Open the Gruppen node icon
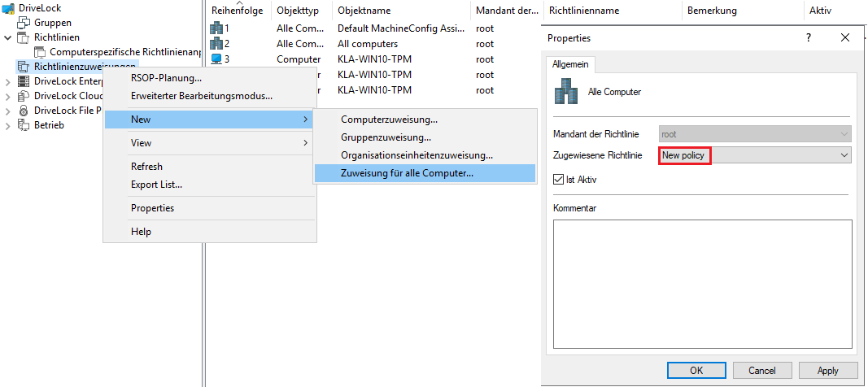 click(24, 23)
